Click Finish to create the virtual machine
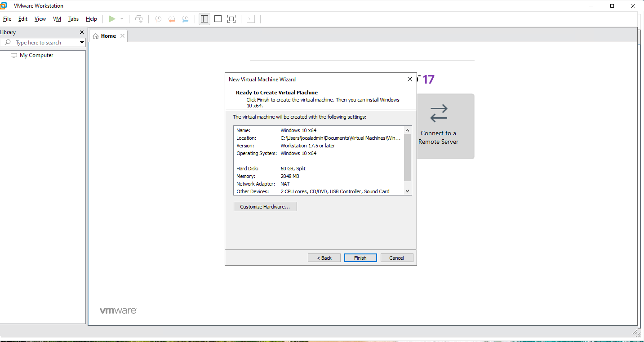This screenshot has height=342, width=644. pos(360,258)
